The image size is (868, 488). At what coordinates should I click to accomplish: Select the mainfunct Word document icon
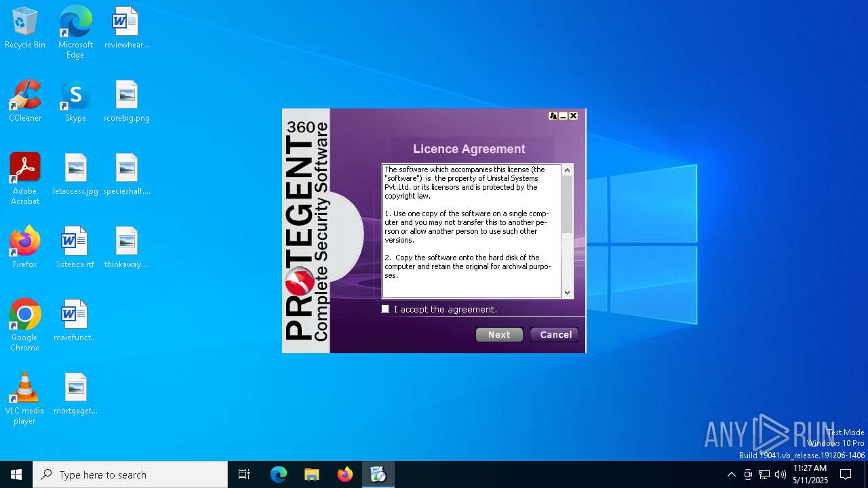[x=75, y=321]
